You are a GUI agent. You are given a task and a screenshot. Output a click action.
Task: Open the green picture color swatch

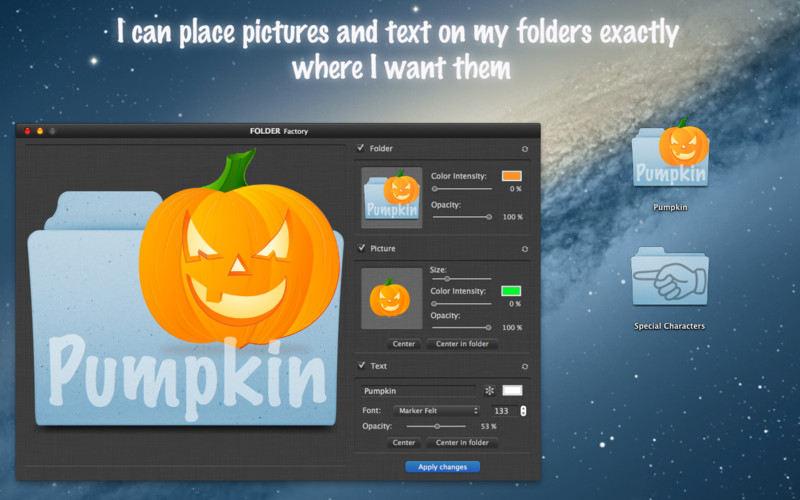[x=511, y=291]
